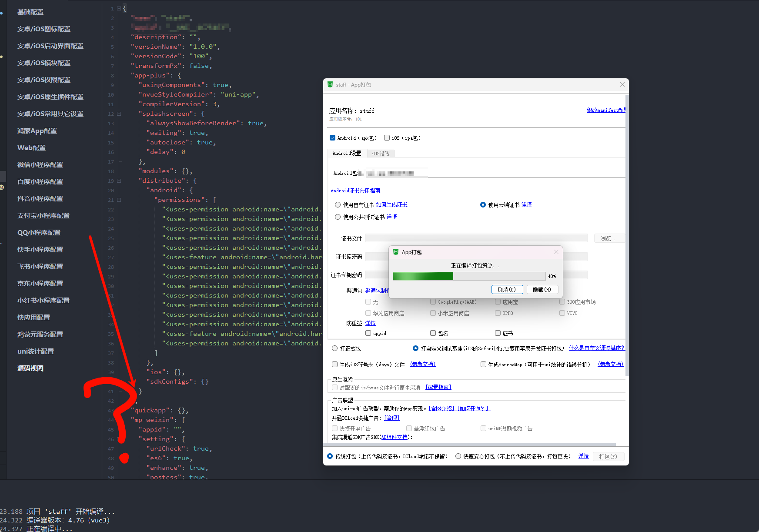Screen dimensions: 759x532
Task: Check the 生成SourceMap option
Action: click(483, 365)
